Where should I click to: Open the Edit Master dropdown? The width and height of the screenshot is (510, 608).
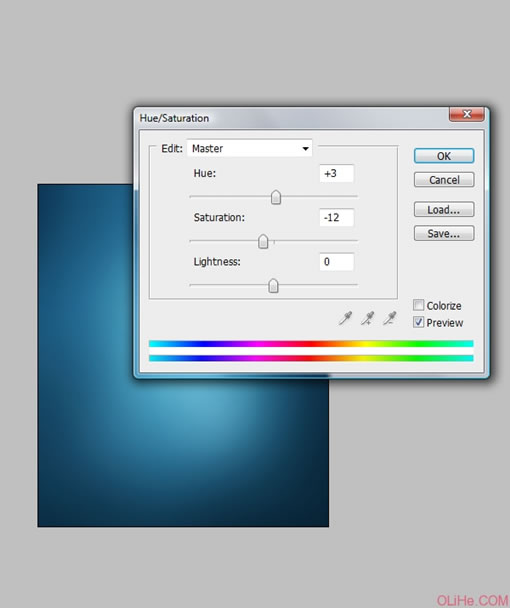pos(249,148)
